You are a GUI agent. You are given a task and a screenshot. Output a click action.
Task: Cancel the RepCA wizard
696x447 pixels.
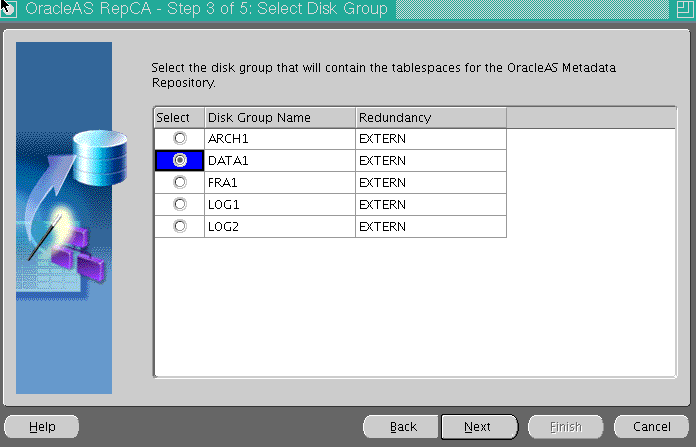point(651,427)
